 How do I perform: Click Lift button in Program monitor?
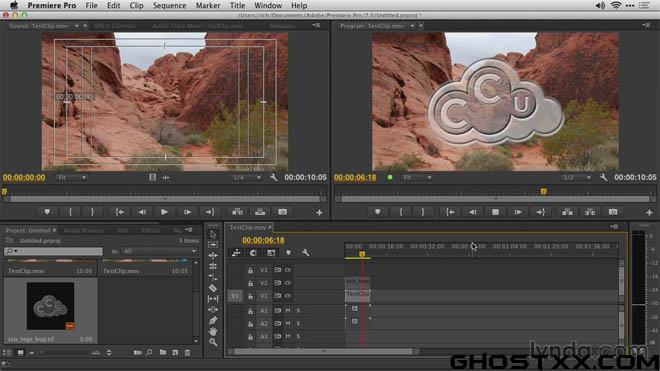pyautogui.click(x=567, y=212)
